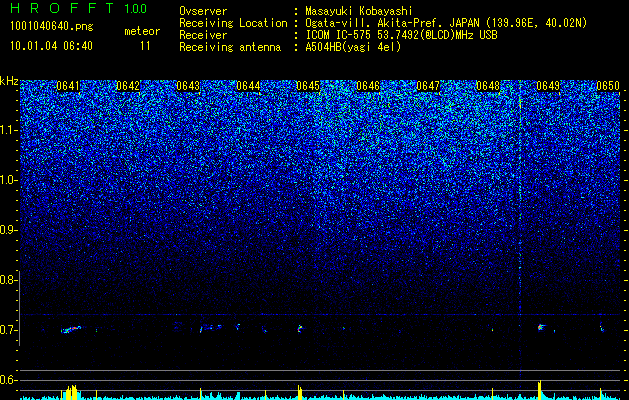Click the 0645 time marker

(308, 86)
